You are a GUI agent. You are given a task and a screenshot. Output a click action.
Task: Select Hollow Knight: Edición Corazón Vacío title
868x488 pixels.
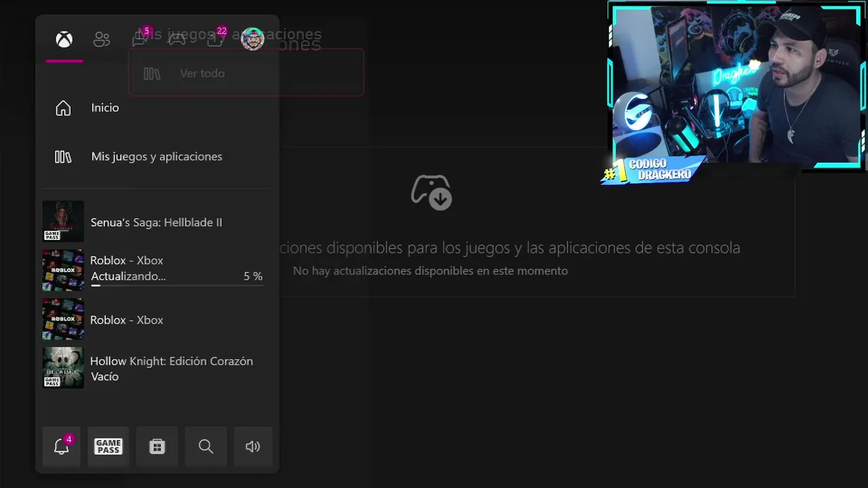172,369
